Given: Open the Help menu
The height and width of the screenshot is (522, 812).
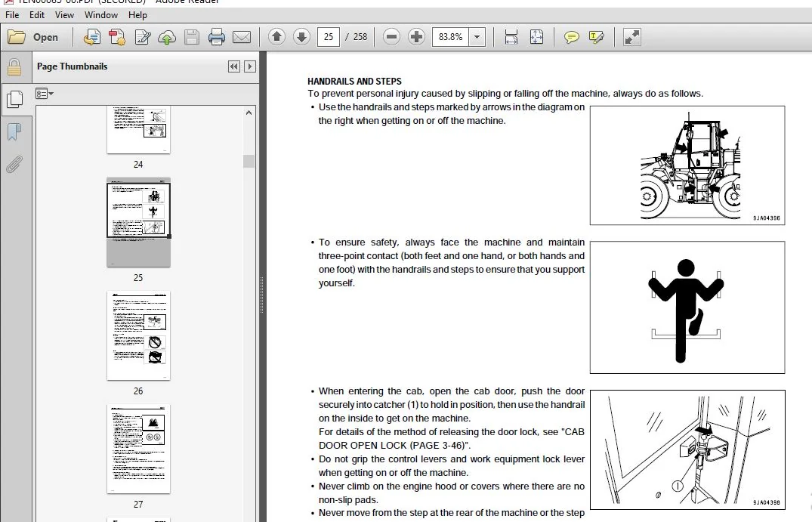Looking at the screenshot, I should click(137, 15).
